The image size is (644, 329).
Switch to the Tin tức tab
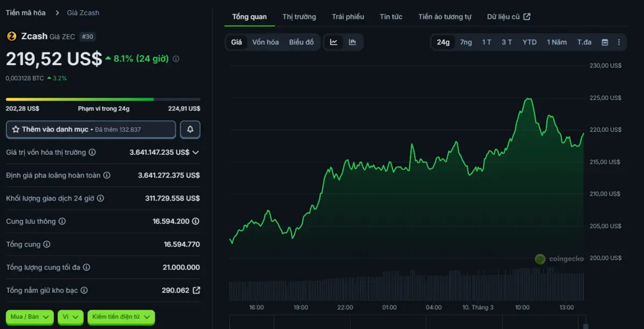click(x=390, y=17)
